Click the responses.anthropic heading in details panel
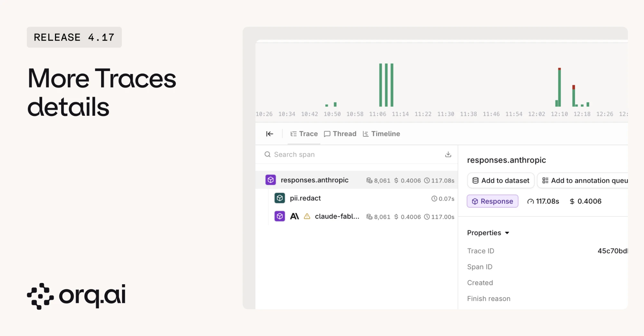Image resolution: width=644 pixels, height=336 pixels. (506, 160)
